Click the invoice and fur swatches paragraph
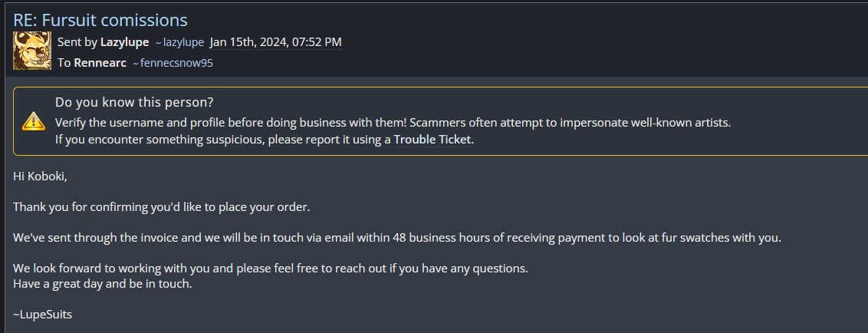Screen dimensions: 868x333 pyautogui.click(x=396, y=238)
